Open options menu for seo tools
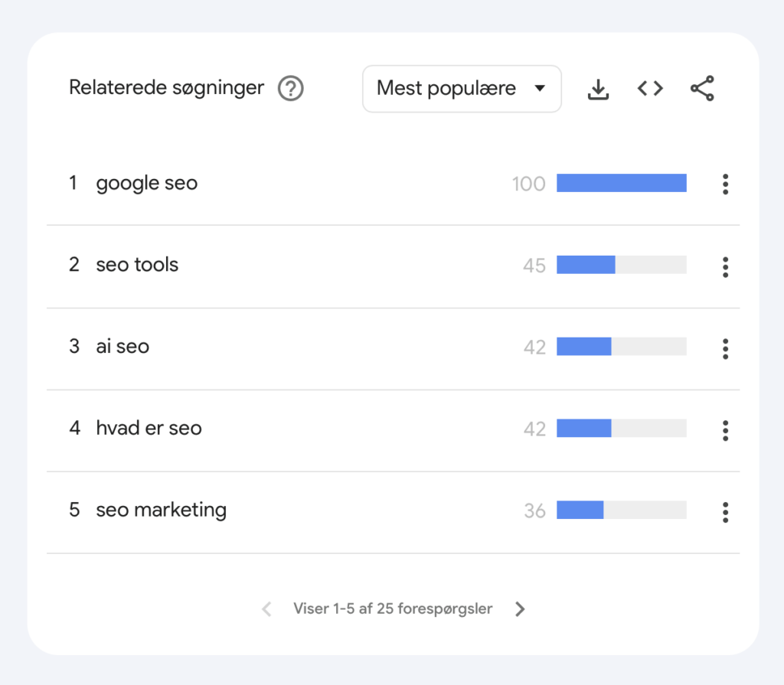Screen dimensions: 784x685 click(x=725, y=266)
